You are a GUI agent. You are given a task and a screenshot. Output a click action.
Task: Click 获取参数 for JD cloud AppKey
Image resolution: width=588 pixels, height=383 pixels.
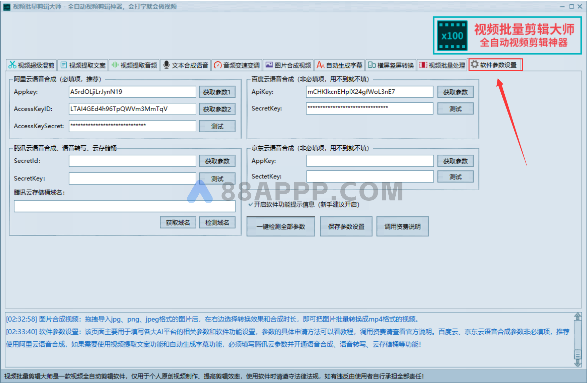[455, 161]
